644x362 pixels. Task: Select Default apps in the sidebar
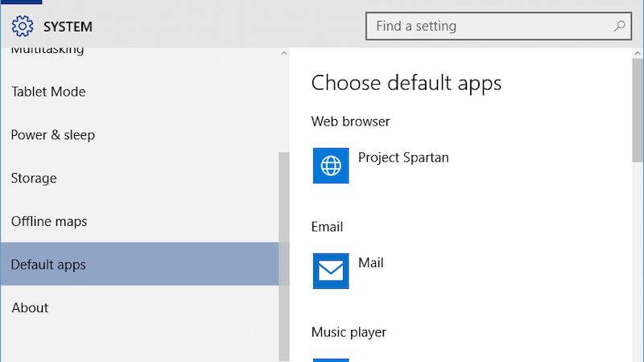pyautogui.click(x=139, y=264)
